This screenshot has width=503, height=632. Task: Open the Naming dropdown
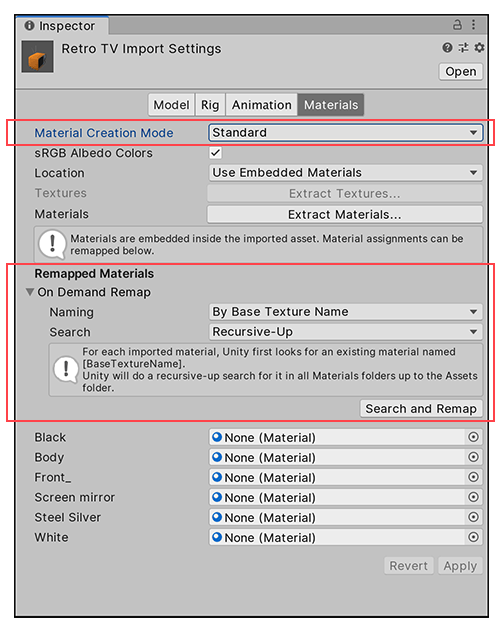coord(345,312)
